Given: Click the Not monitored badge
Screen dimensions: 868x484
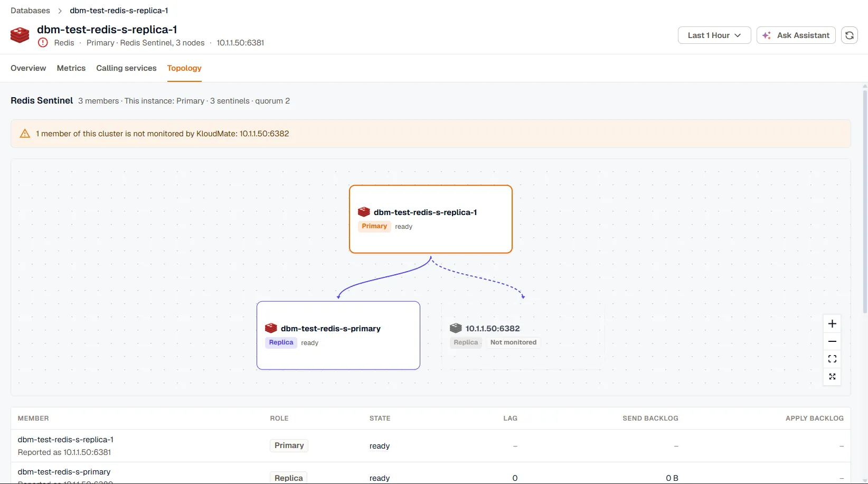Looking at the screenshot, I should pyautogui.click(x=513, y=342).
